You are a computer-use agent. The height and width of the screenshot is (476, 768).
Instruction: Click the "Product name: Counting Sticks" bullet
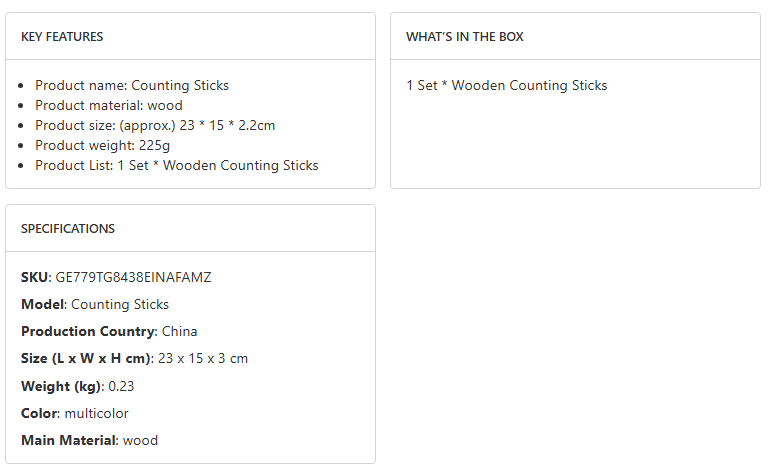click(x=132, y=86)
